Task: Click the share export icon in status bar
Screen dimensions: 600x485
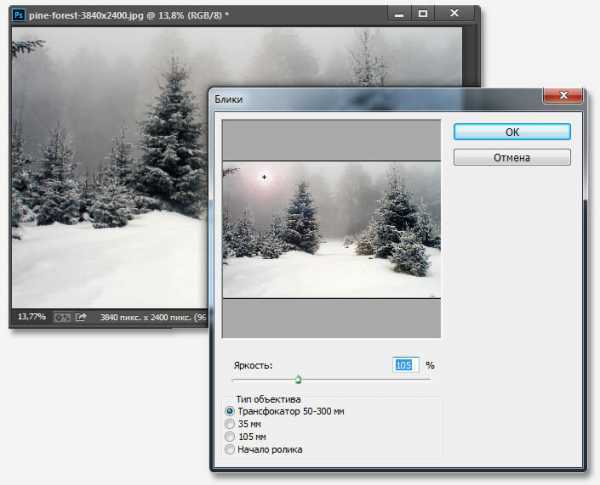Action: pos(81,317)
